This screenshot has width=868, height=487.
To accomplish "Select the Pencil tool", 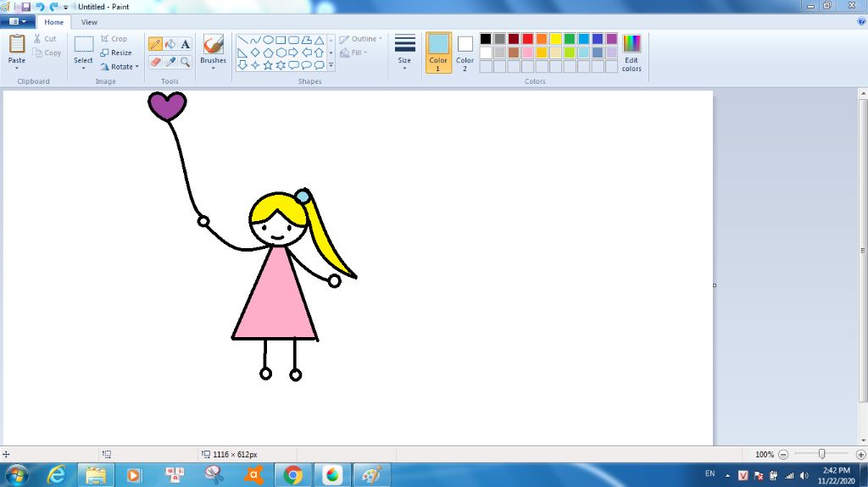I will coord(156,44).
